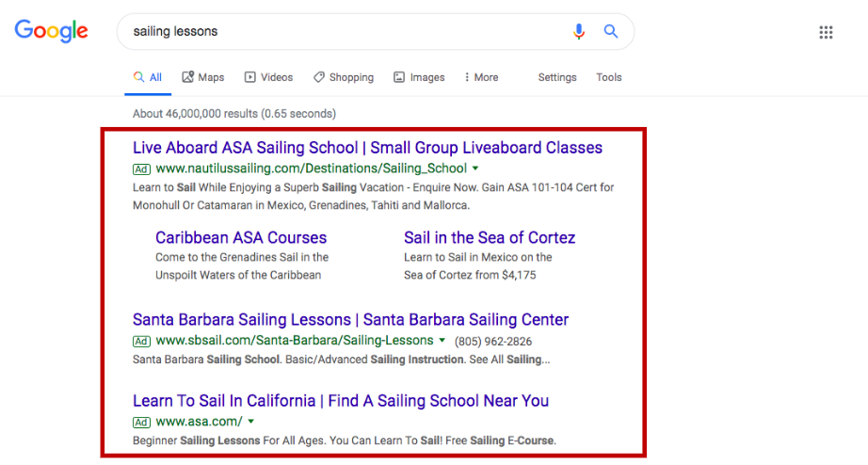Expand the More search options menu

[x=481, y=77]
